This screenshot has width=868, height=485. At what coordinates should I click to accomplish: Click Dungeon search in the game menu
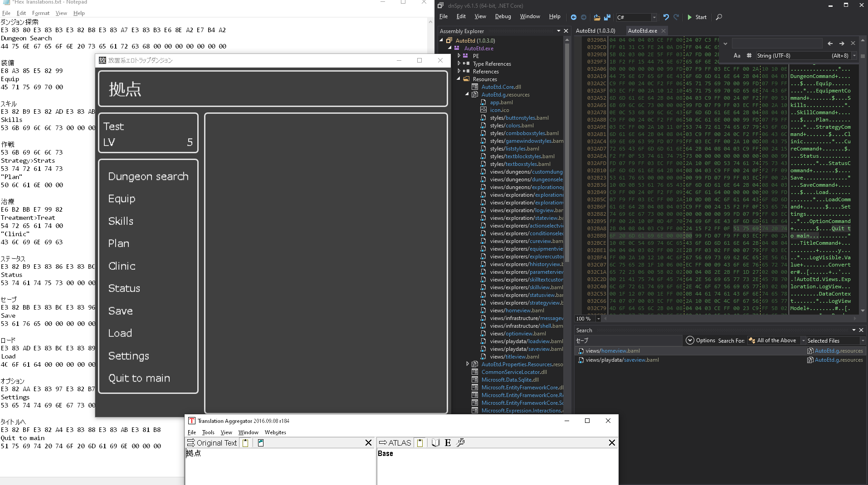coord(148,176)
